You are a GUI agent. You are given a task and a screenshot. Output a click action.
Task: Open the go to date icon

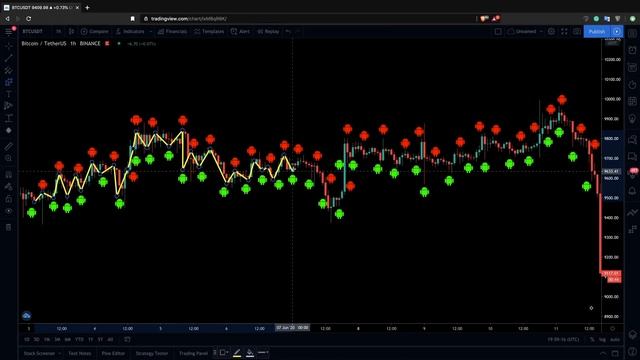pyautogui.click(x=127, y=340)
